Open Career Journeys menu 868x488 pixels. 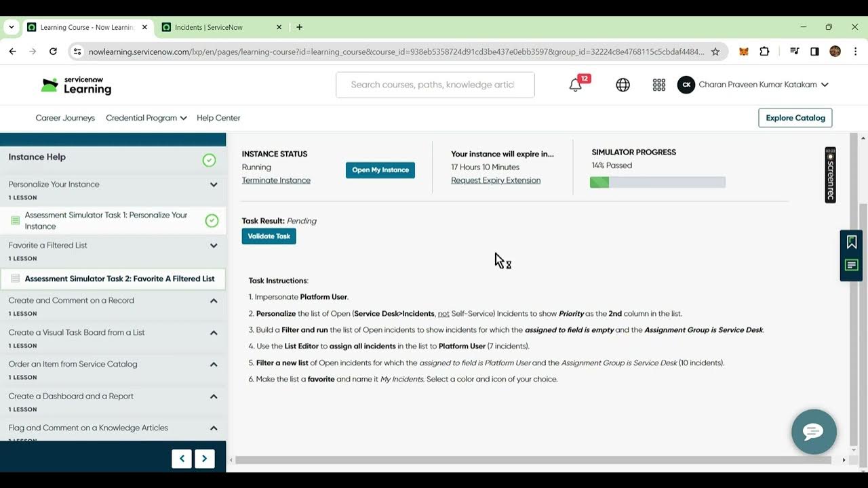point(65,118)
